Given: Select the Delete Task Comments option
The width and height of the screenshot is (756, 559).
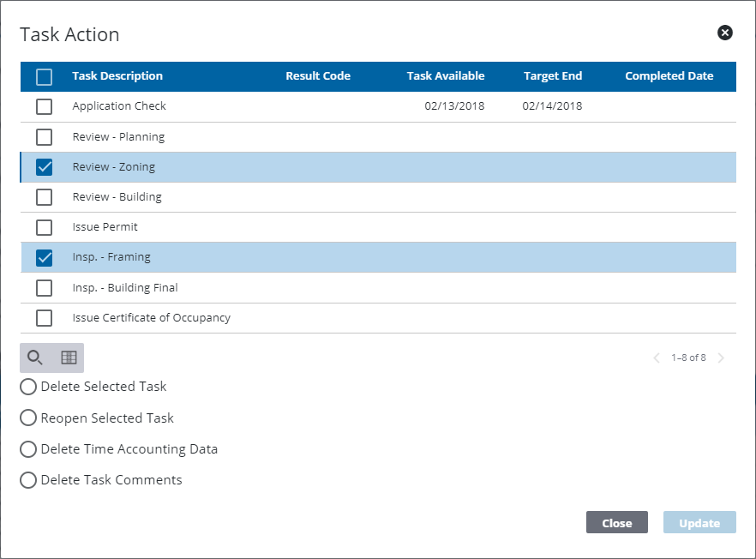Looking at the screenshot, I should point(27,479).
